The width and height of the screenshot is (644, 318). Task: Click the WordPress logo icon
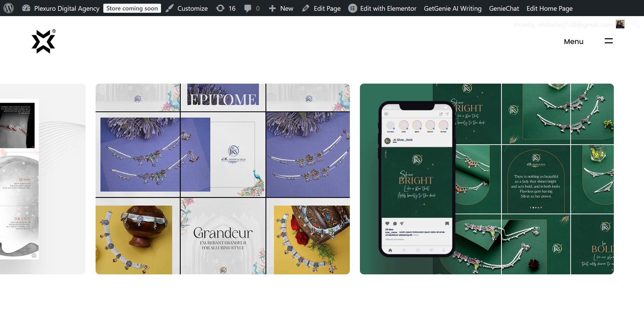[8, 8]
